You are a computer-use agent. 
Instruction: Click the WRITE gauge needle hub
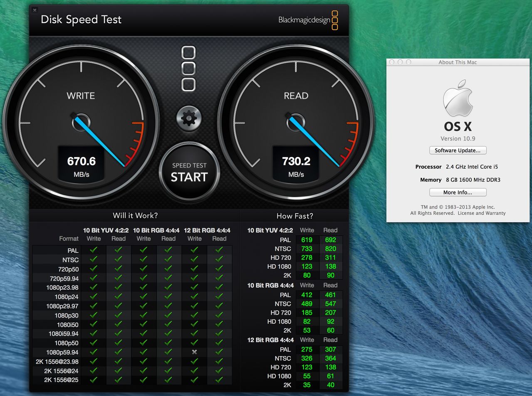coord(81,123)
